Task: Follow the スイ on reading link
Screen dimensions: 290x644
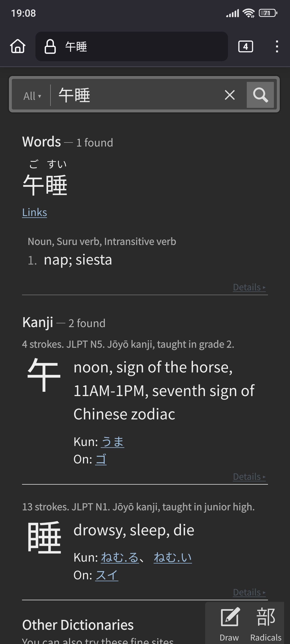Action: pos(107,575)
